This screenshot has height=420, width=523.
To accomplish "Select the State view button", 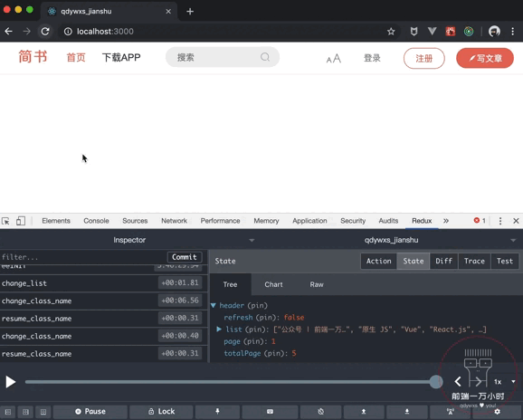I will (x=414, y=262).
